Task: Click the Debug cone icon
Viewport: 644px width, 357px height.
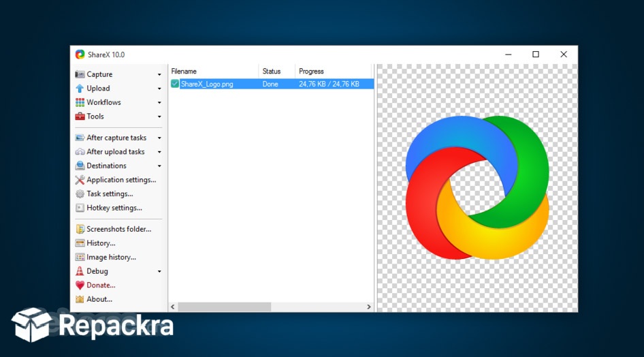Action: tap(80, 270)
